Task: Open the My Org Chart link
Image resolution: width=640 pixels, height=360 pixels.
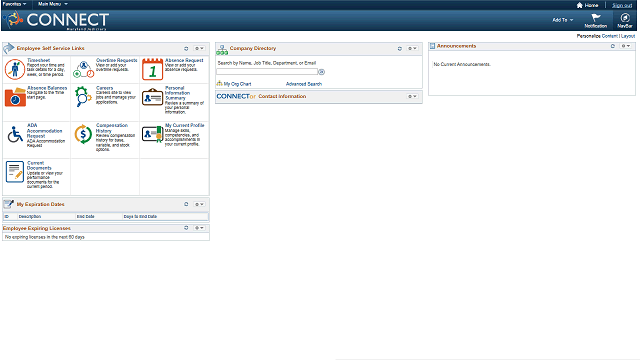Action: pyautogui.click(x=238, y=84)
